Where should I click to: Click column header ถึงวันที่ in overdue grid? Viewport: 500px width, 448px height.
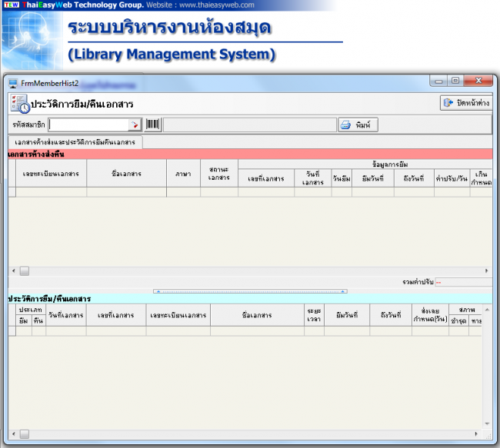[x=414, y=178]
